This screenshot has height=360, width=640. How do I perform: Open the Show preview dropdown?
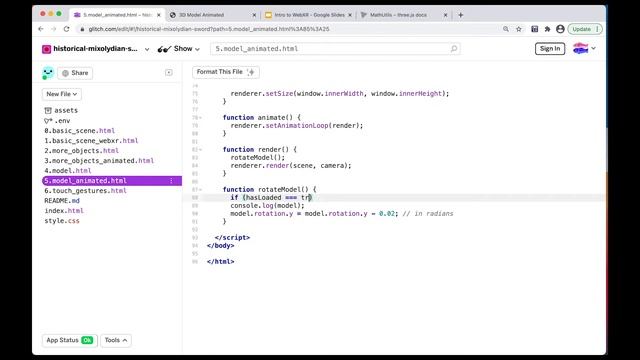pos(179,49)
